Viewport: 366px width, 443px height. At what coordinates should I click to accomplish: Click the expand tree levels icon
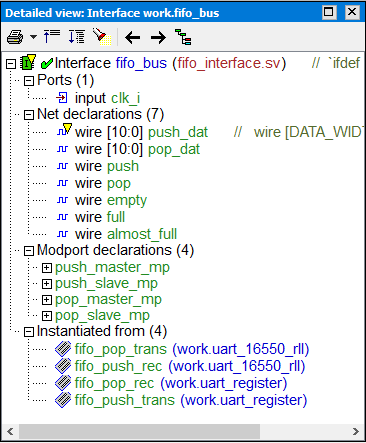point(76,36)
